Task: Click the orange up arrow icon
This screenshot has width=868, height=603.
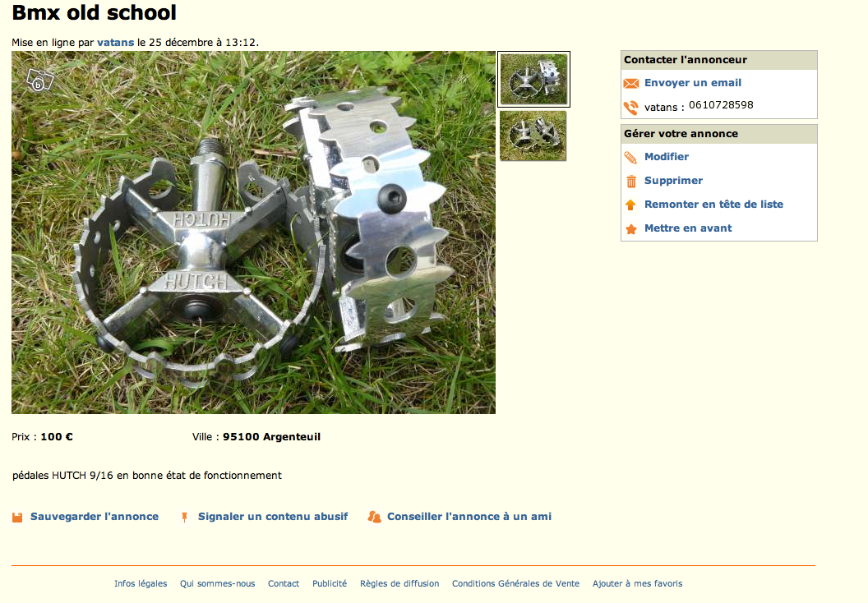Action: [630, 205]
